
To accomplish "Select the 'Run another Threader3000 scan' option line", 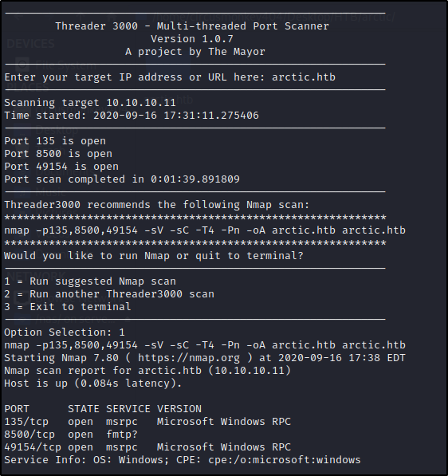I will (x=109, y=294).
